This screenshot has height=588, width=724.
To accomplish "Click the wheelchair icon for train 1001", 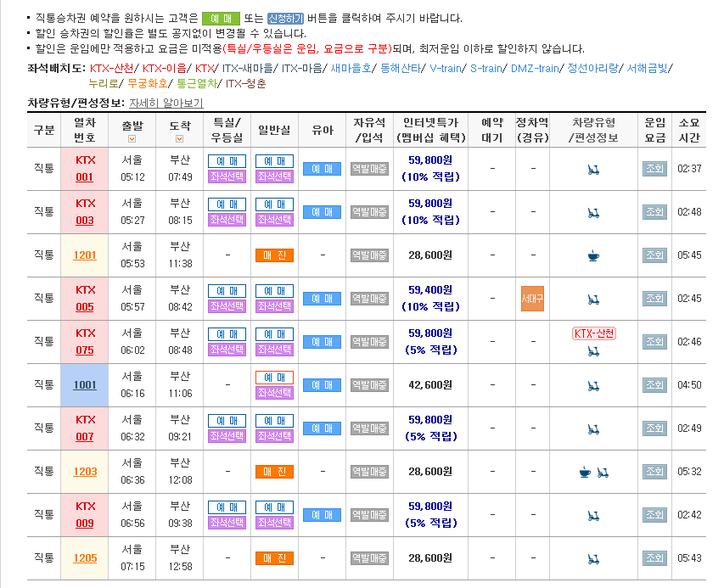I will [x=593, y=385].
